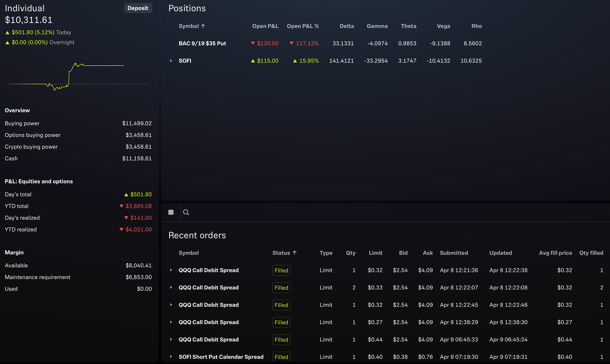This screenshot has width=610, height=364.
Task: Click the Updated column header
Action: tap(501, 253)
